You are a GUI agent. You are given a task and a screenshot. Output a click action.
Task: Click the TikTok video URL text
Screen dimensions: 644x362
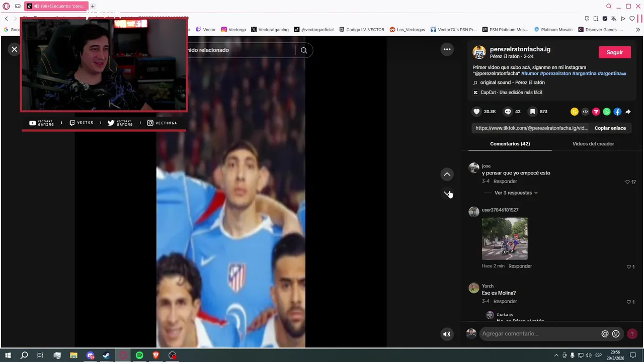[x=531, y=128]
